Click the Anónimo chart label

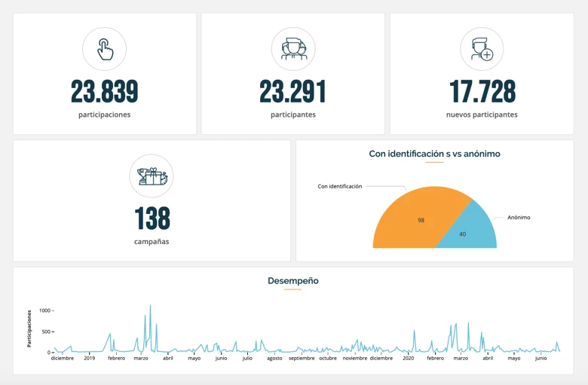click(x=519, y=217)
